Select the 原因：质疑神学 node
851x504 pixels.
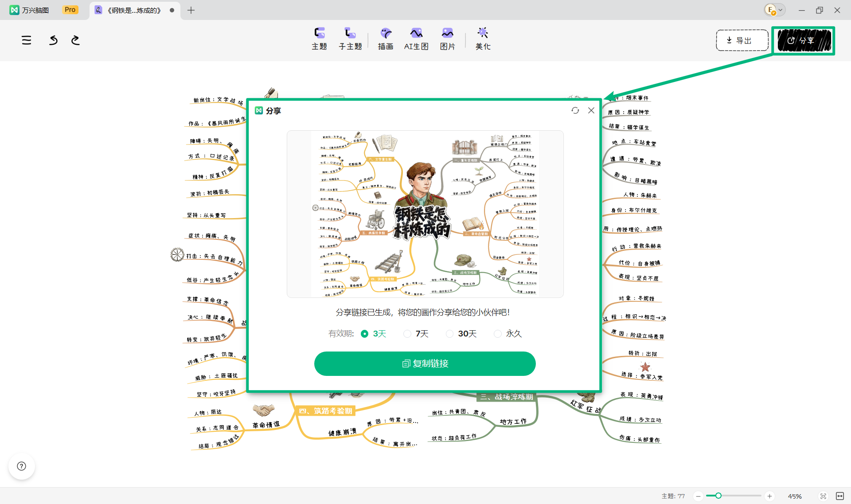[x=628, y=112]
